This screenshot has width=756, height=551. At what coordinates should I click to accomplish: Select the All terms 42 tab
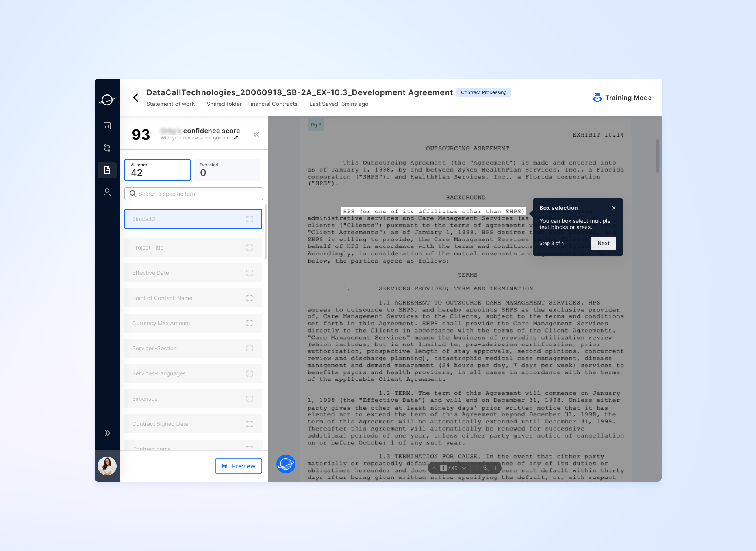coord(157,170)
